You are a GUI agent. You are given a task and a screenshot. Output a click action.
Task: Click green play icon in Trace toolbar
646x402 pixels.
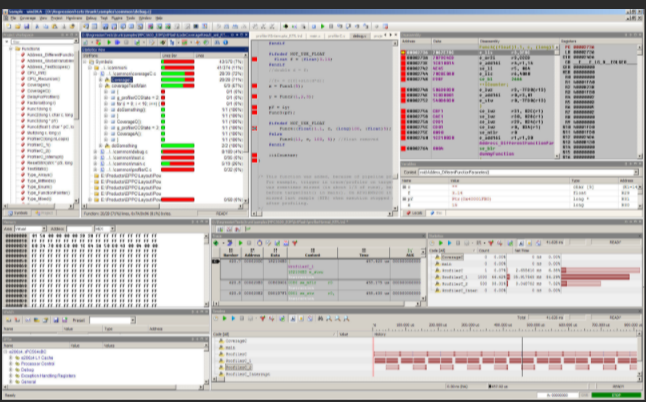tap(241, 243)
